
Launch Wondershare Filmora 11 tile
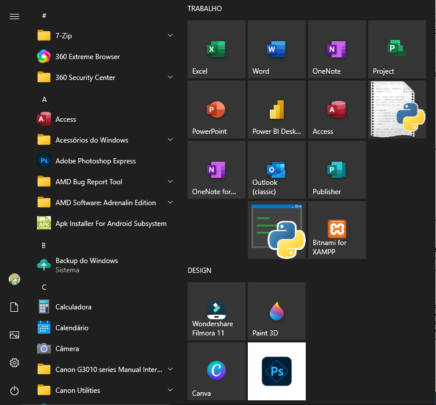pos(216,311)
